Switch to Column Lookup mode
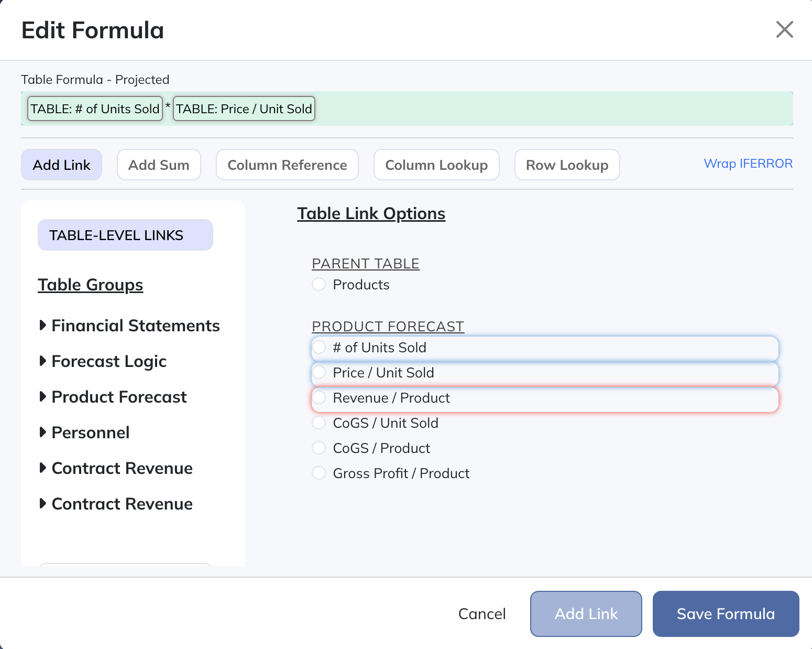 [x=436, y=165]
